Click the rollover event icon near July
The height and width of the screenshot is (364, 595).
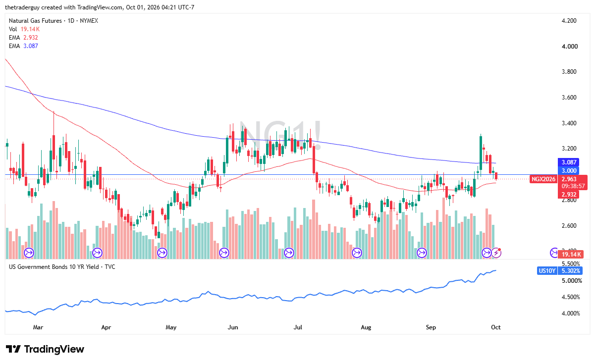(290, 253)
